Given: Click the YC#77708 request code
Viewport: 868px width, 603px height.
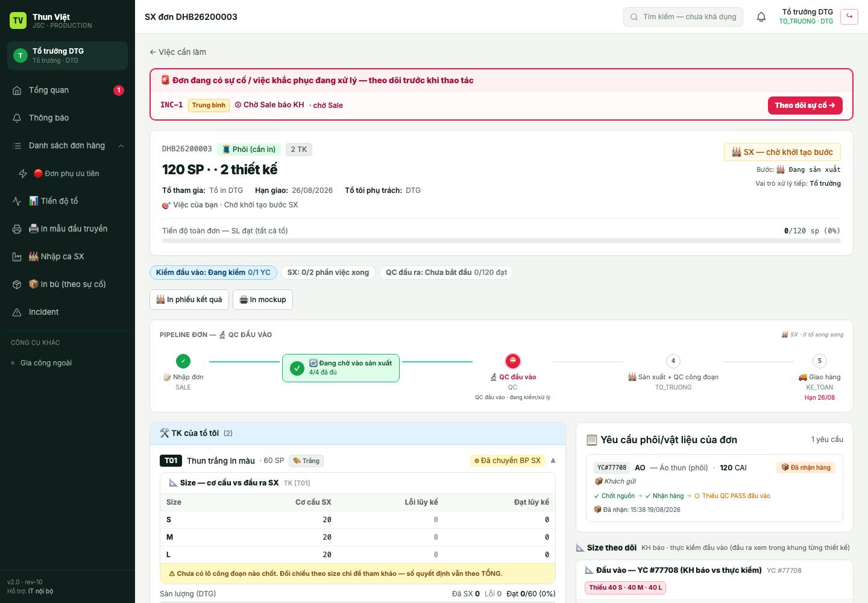Looking at the screenshot, I should tap(612, 467).
